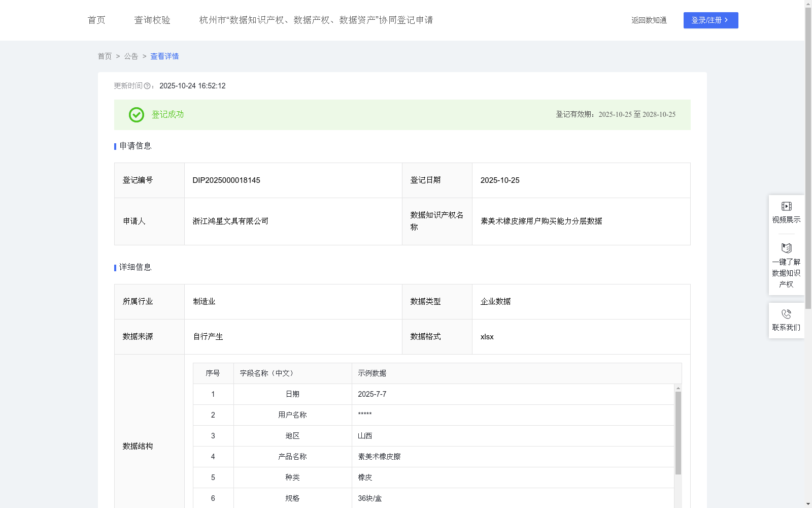The width and height of the screenshot is (812, 508).
Task: Click the 序号 column header
Action: (x=213, y=373)
